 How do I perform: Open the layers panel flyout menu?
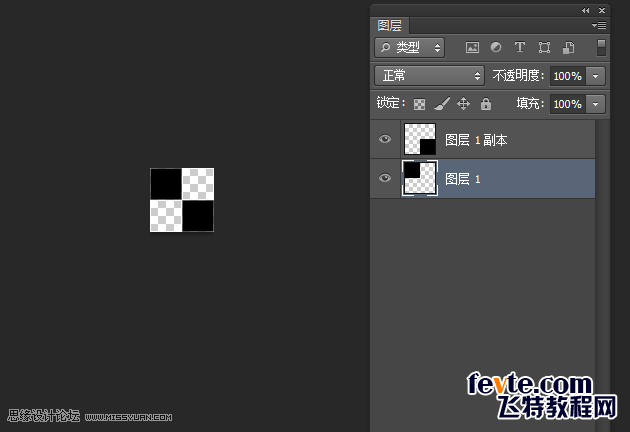click(x=599, y=25)
